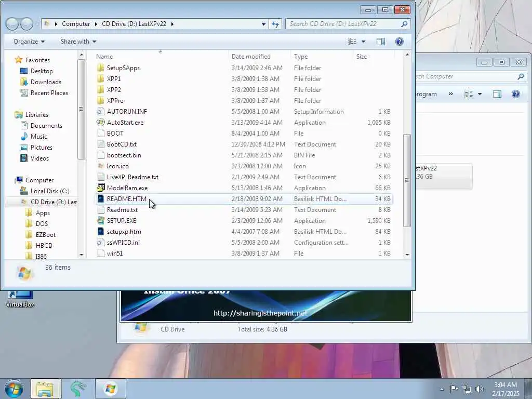Select the AutoStart.exe application icon
The image size is (532, 399).
point(100,123)
